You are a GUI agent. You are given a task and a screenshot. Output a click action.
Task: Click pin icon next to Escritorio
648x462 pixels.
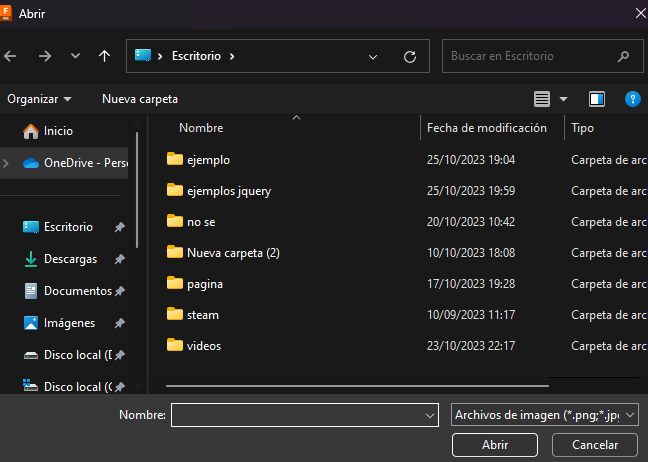click(x=120, y=227)
